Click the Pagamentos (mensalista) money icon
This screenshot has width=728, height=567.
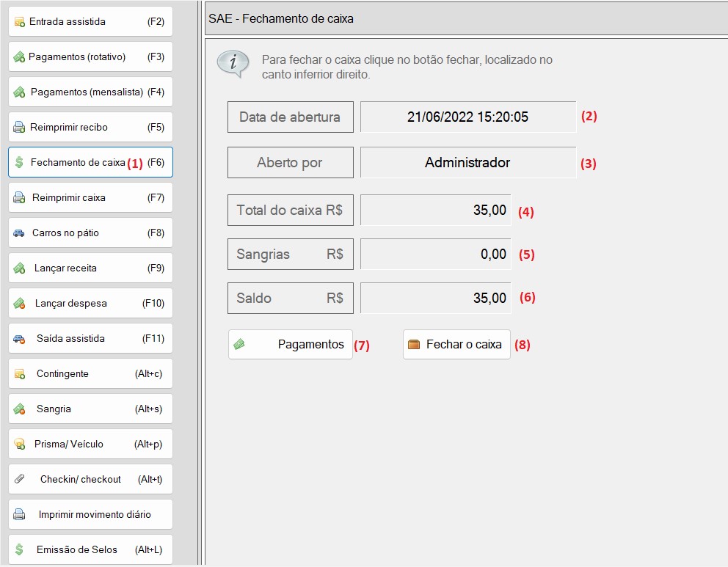point(19,92)
